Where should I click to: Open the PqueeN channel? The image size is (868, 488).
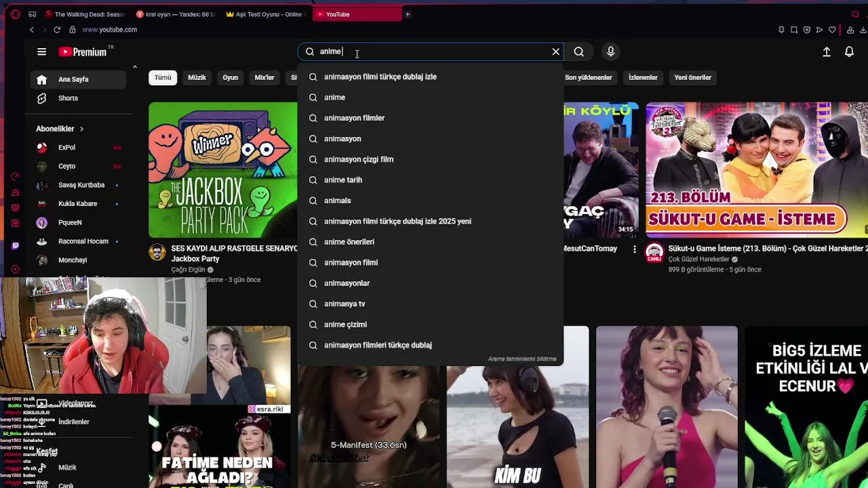coord(78,222)
